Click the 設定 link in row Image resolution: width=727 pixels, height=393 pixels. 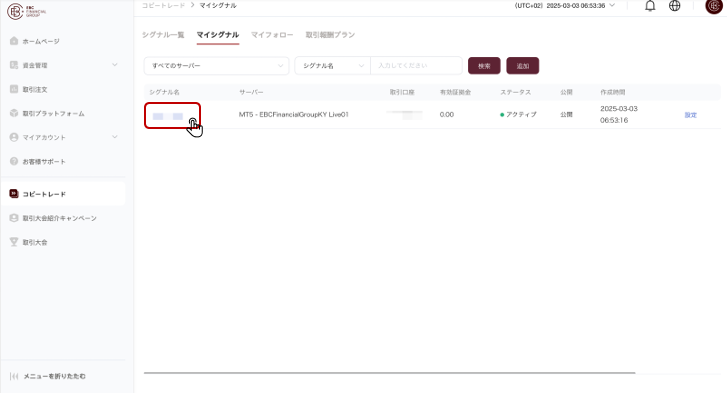[x=690, y=115]
